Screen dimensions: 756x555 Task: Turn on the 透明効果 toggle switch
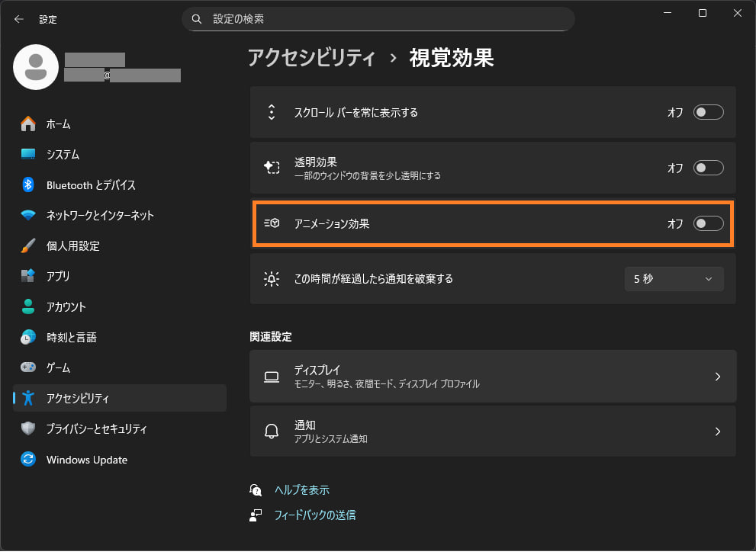pos(708,168)
